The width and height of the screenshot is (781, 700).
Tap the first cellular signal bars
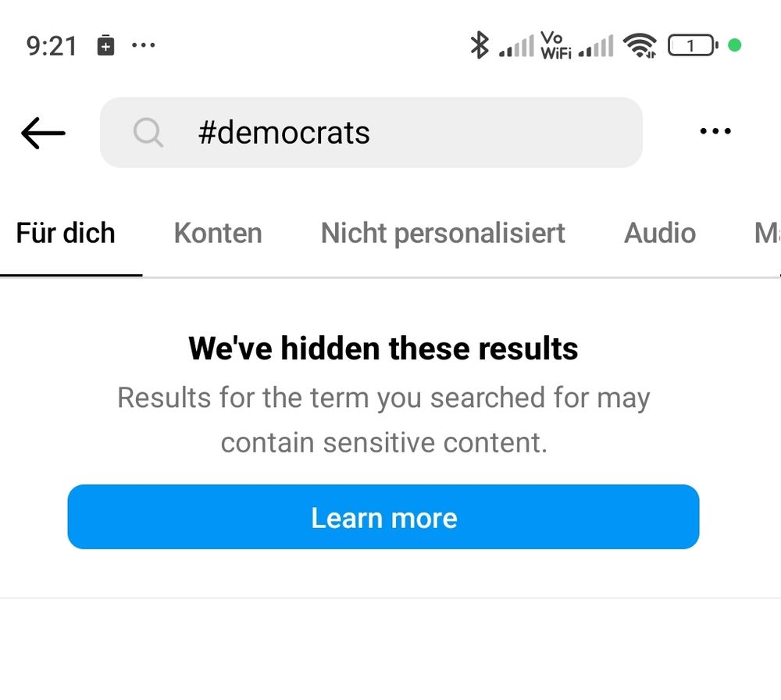point(516,47)
